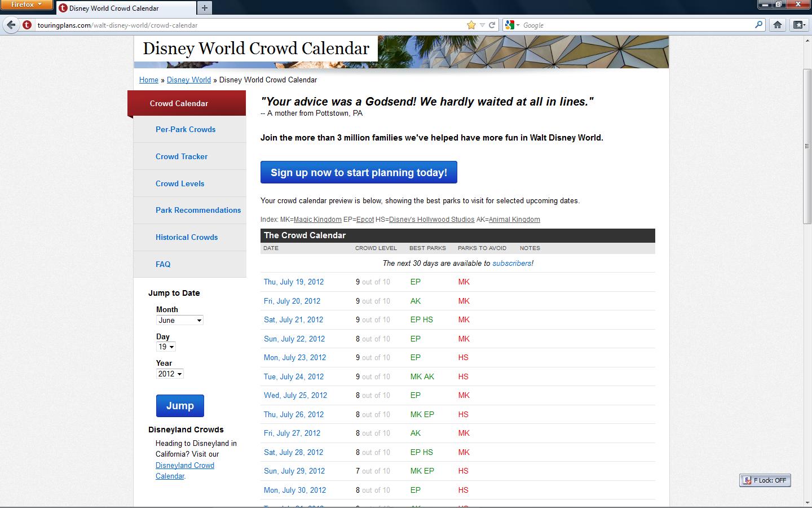Toggle the F Lock: OFF indicator
The height and width of the screenshot is (508, 812).
pyautogui.click(x=765, y=480)
